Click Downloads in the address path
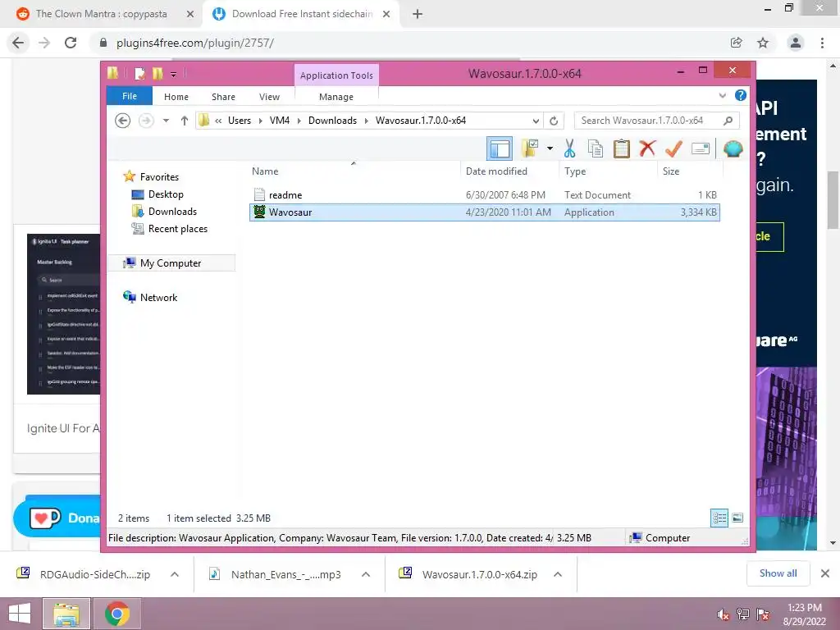The width and height of the screenshot is (840, 630). (332, 121)
